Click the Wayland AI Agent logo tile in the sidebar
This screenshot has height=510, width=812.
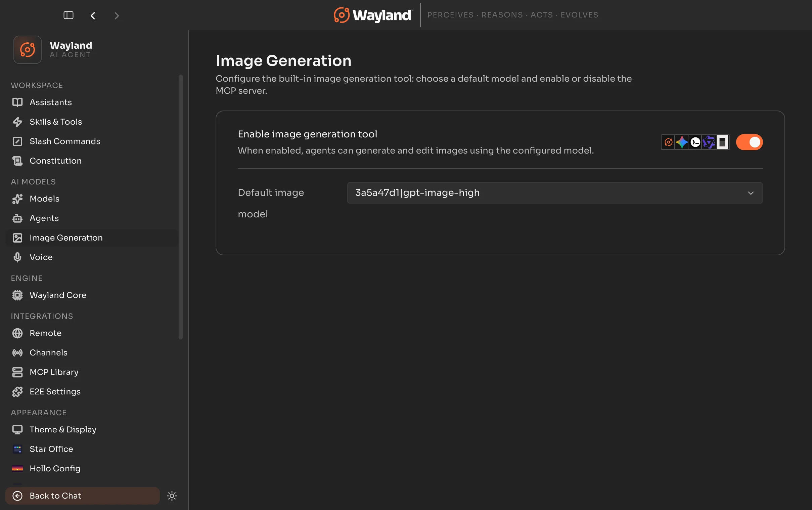point(27,50)
